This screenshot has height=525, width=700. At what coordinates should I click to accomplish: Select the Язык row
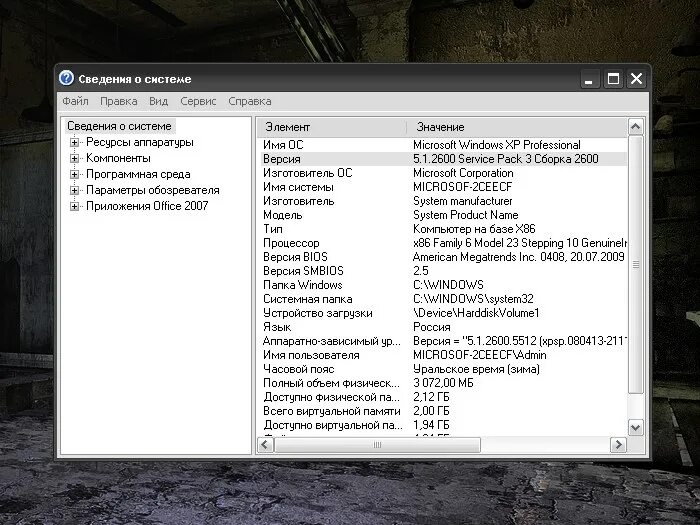tap(444, 327)
